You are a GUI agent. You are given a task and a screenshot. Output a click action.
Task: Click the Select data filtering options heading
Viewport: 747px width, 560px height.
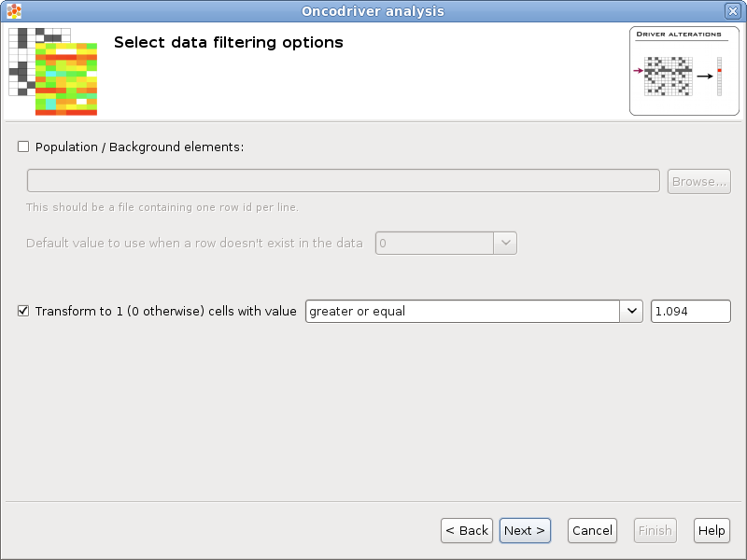tap(229, 42)
